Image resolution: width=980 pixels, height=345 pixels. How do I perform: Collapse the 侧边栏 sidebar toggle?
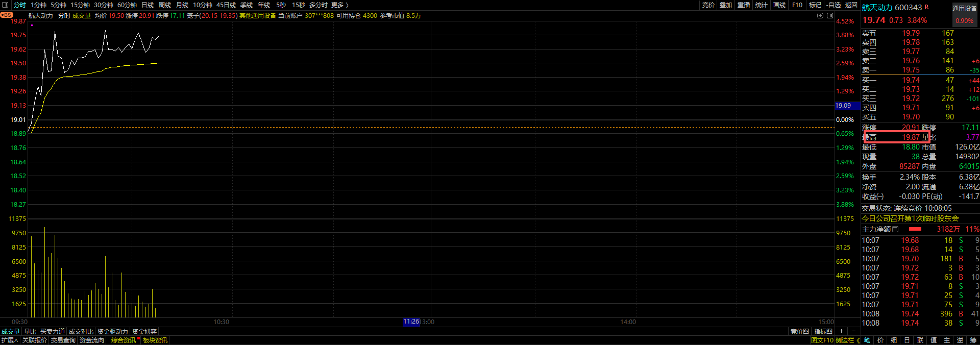point(847,340)
